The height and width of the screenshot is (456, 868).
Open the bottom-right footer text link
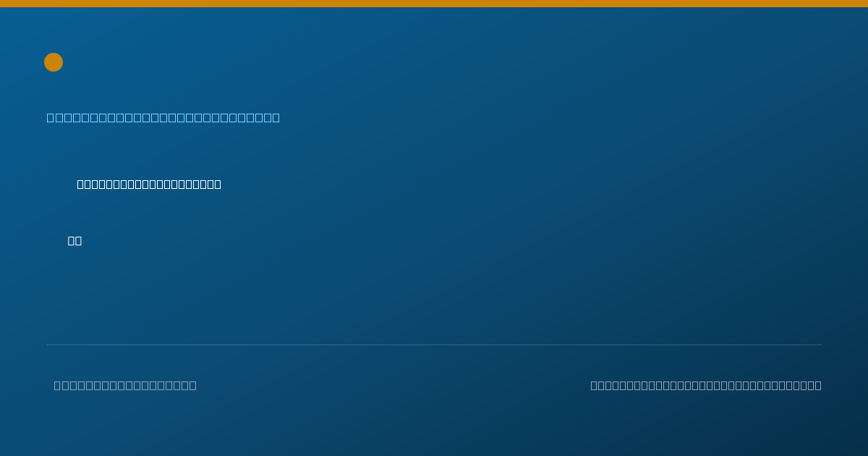click(x=706, y=385)
